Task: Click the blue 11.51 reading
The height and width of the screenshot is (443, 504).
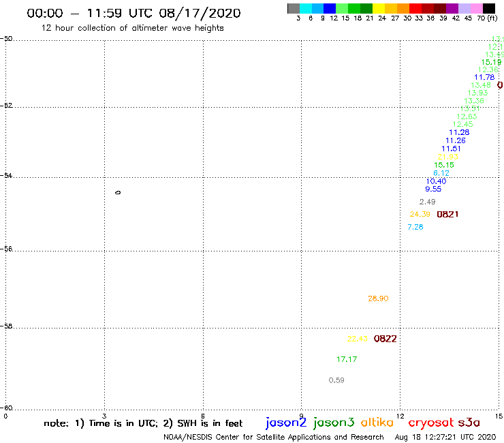Action: (451, 149)
